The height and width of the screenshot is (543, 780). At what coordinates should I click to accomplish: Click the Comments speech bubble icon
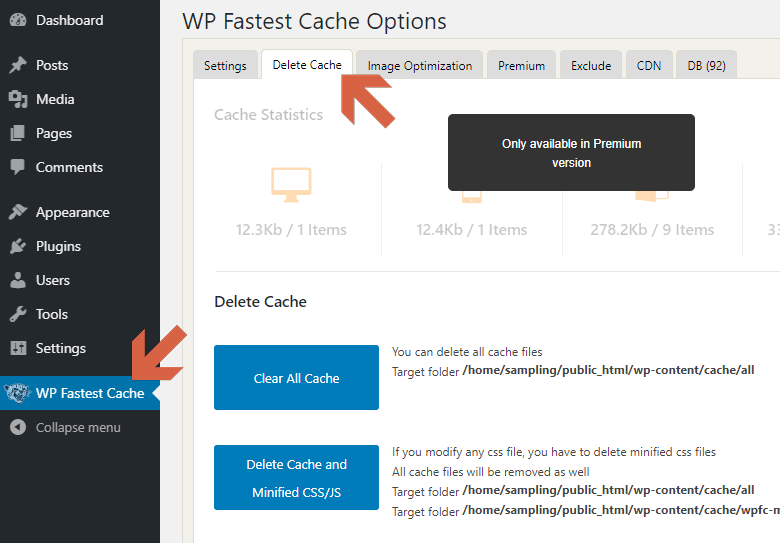click(x=18, y=167)
